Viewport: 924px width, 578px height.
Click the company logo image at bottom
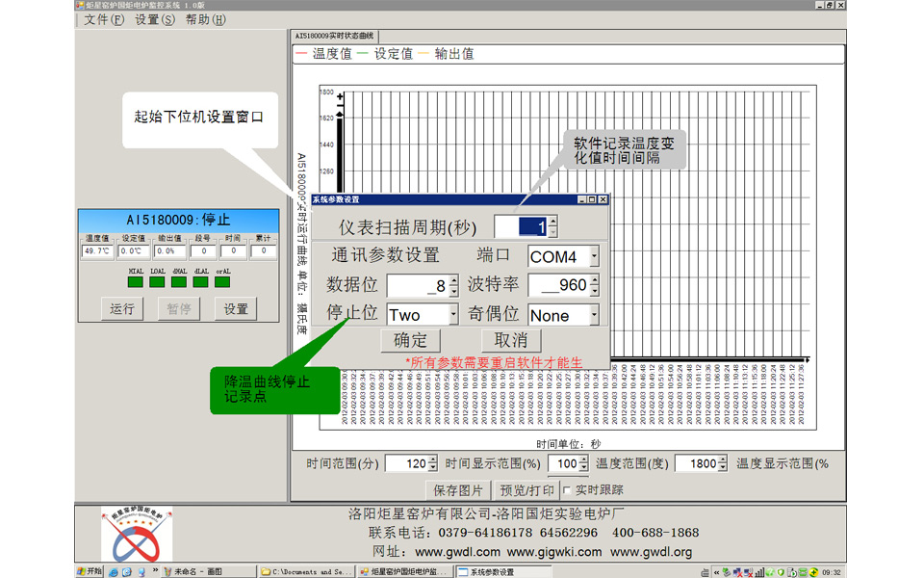(136, 536)
